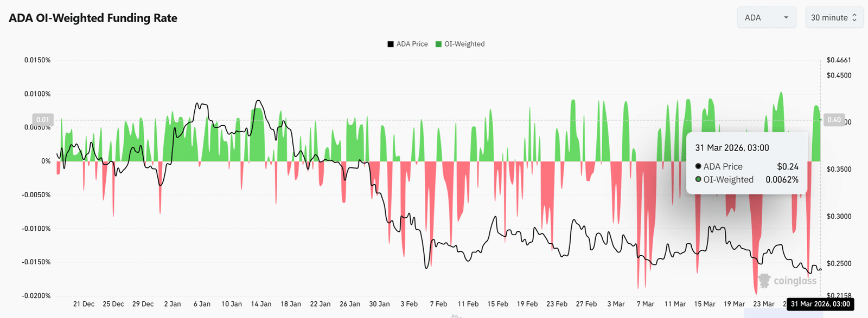Click the 0.40 right axis crosshair label

point(834,120)
